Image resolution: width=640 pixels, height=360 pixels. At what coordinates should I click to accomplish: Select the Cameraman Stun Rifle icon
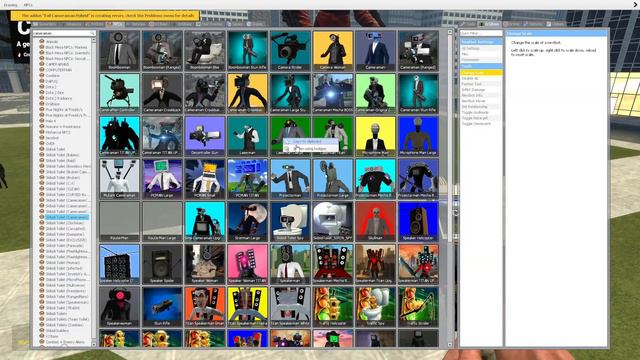(x=418, y=93)
